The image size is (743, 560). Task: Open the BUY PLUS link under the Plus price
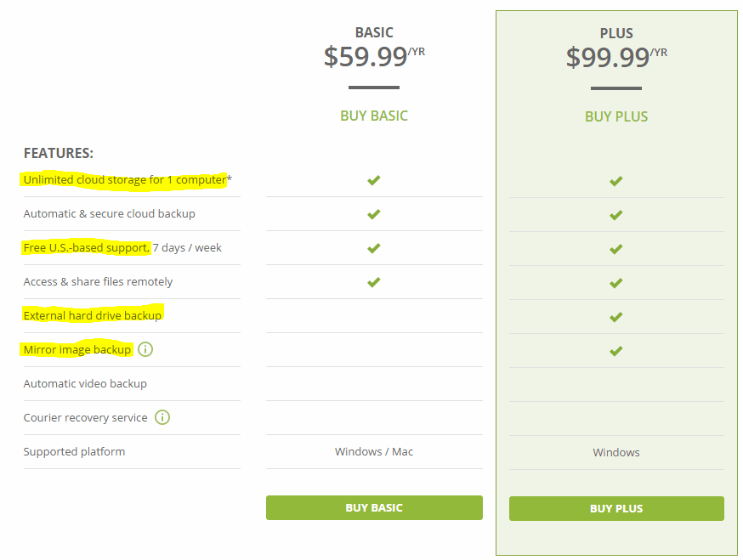click(x=615, y=116)
